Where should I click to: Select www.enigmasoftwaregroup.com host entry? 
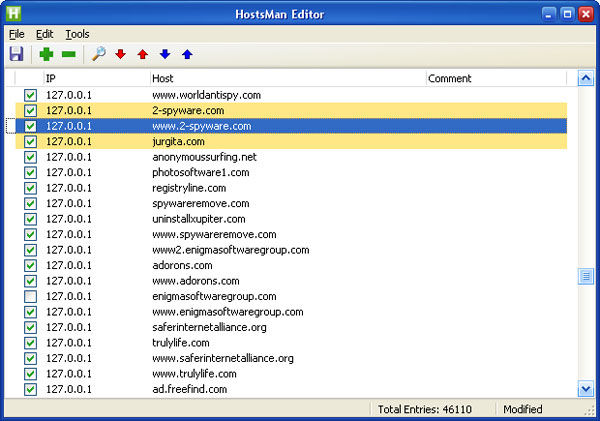tap(228, 312)
